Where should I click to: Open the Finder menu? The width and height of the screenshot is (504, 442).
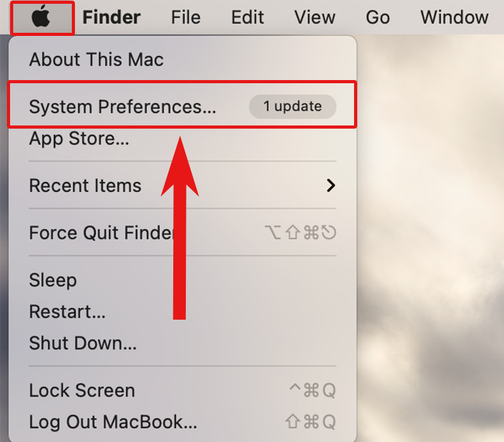pos(112,17)
